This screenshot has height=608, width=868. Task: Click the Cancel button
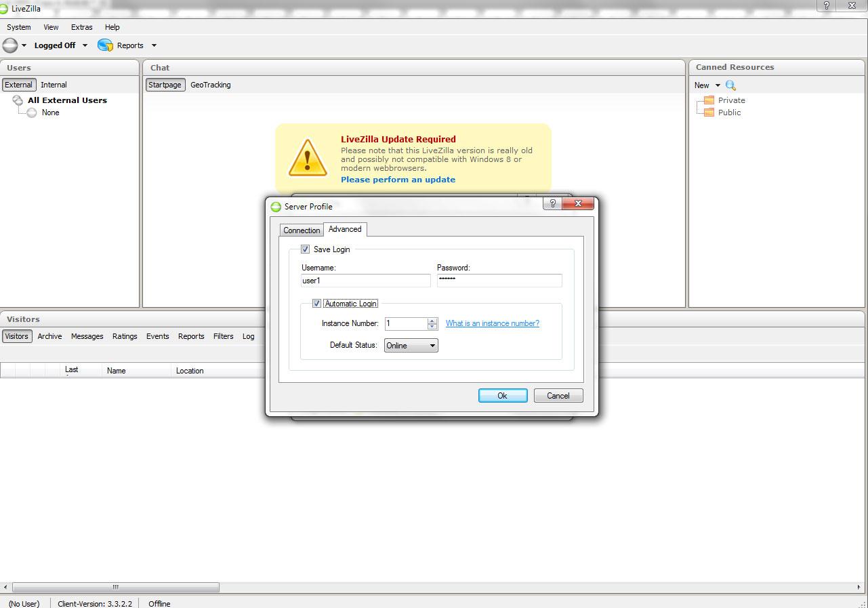(x=558, y=396)
